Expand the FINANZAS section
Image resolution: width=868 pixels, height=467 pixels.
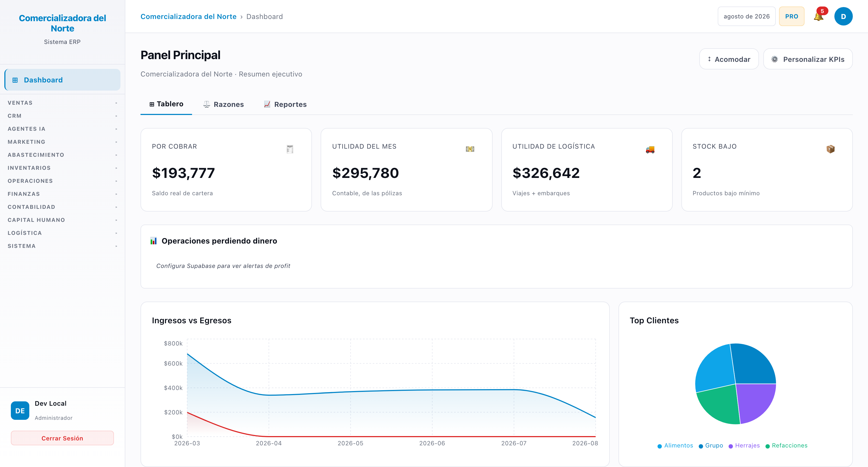pos(62,194)
